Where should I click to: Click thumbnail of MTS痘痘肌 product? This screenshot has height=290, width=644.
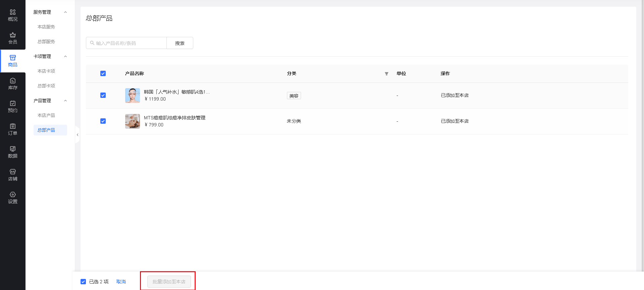tap(133, 121)
